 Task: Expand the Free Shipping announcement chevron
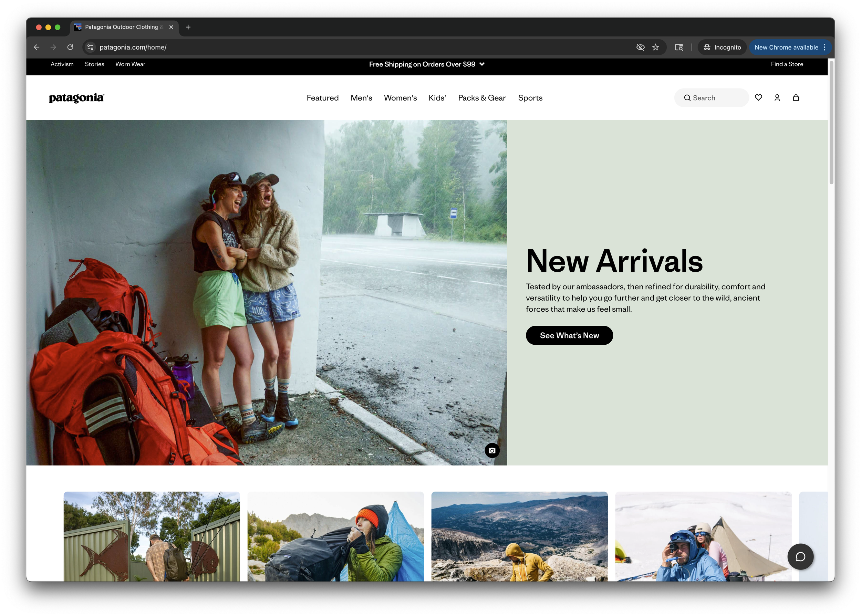tap(482, 64)
